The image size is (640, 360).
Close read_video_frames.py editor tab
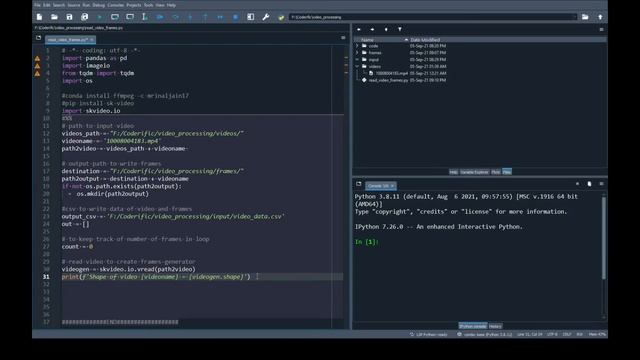[x=91, y=40]
